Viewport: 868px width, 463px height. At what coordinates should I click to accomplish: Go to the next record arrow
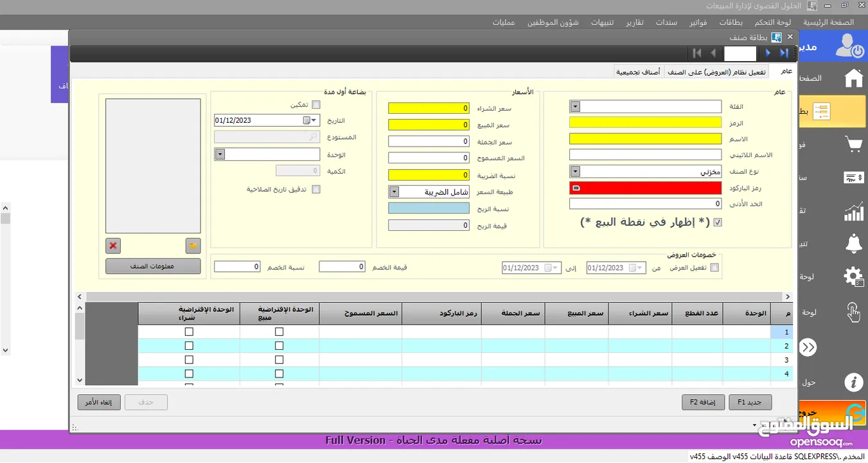click(x=768, y=53)
